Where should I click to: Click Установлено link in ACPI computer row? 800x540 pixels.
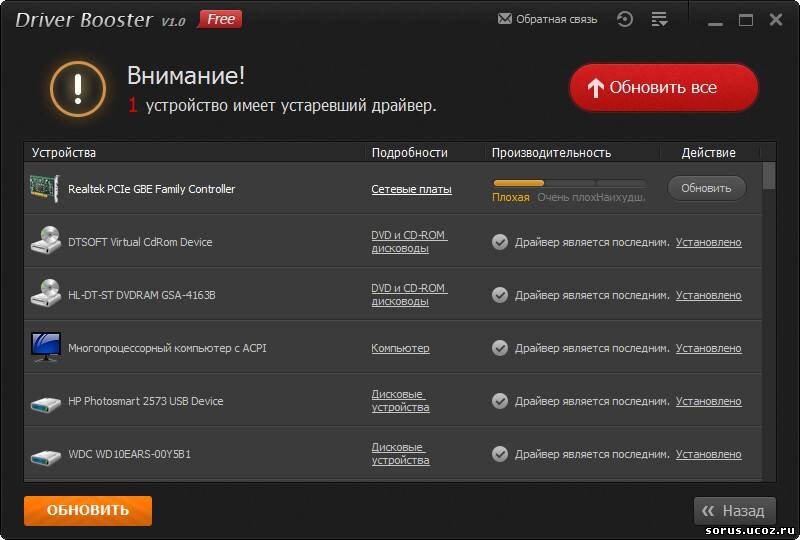[x=709, y=349]
